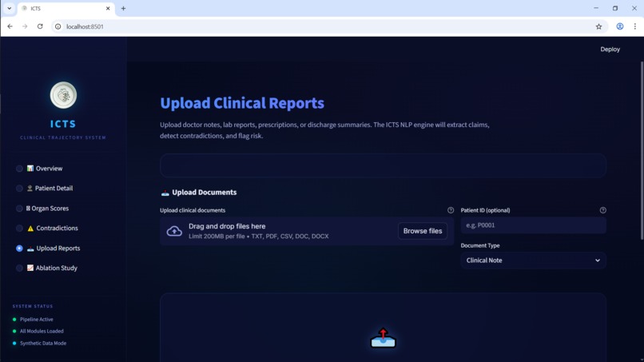Click the large upload tray illustration icon
Image resolution: width=644 pixels, height=362 pixels.
(384, 338)
